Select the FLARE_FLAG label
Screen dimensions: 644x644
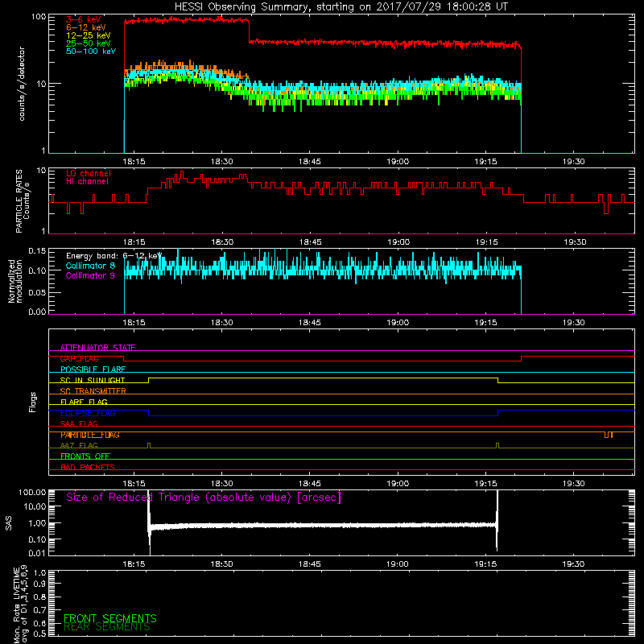tap(84, 402)
